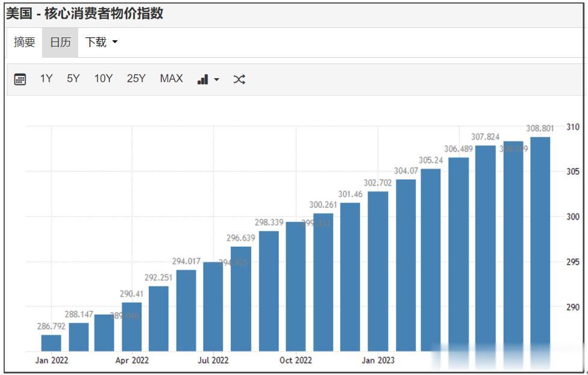The image size is (588, 375).
Task: Click the bar labeled 288.147
Action: pyautogui.click(x=79, y=337)
